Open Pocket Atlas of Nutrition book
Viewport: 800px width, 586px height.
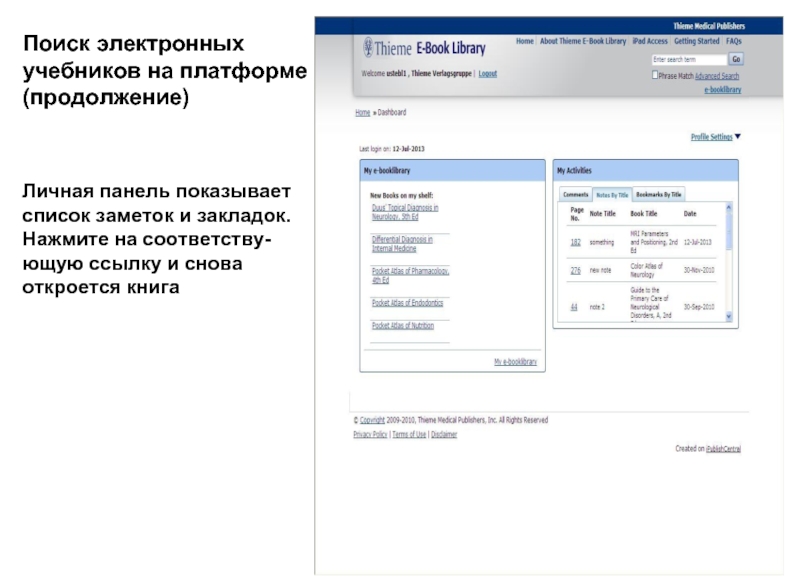click(x=403, y=325)
